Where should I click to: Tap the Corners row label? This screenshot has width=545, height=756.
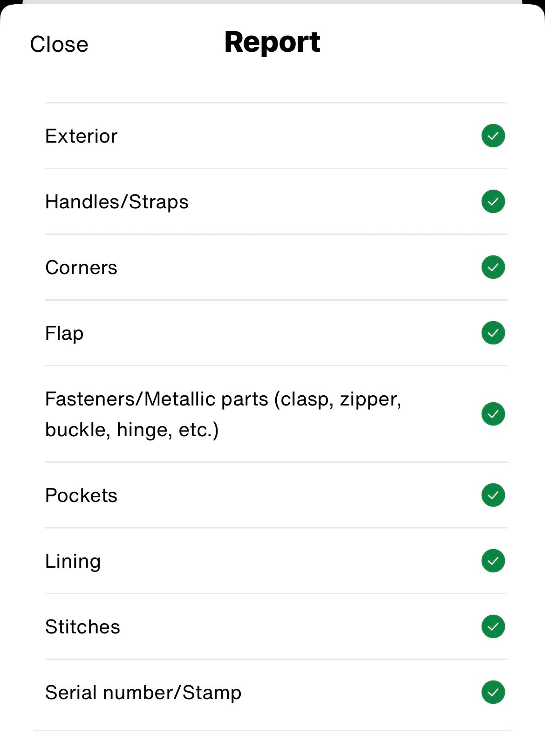(82, 268)
